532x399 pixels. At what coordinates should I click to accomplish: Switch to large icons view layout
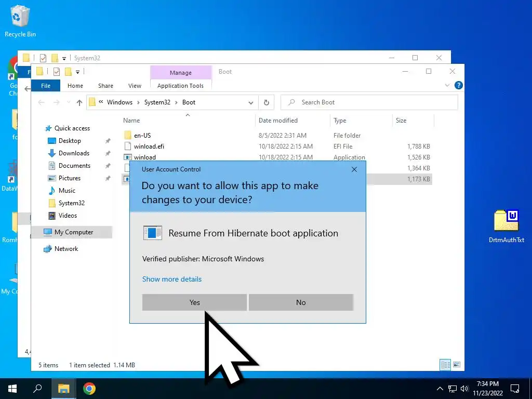click(x=457, y=365)
